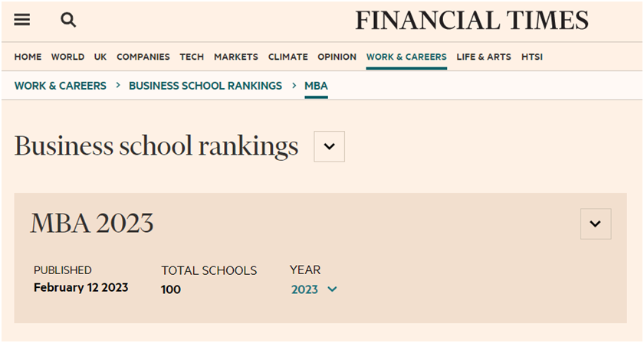Image resolution: width=644 pixels, height=343 pixels.
Task: Go to the TECH section
Action: 192,57
